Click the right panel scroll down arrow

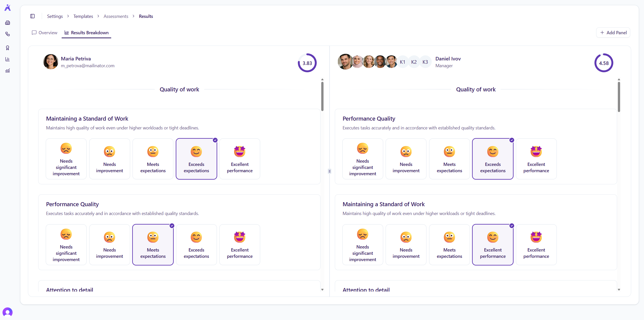[619, 290]
